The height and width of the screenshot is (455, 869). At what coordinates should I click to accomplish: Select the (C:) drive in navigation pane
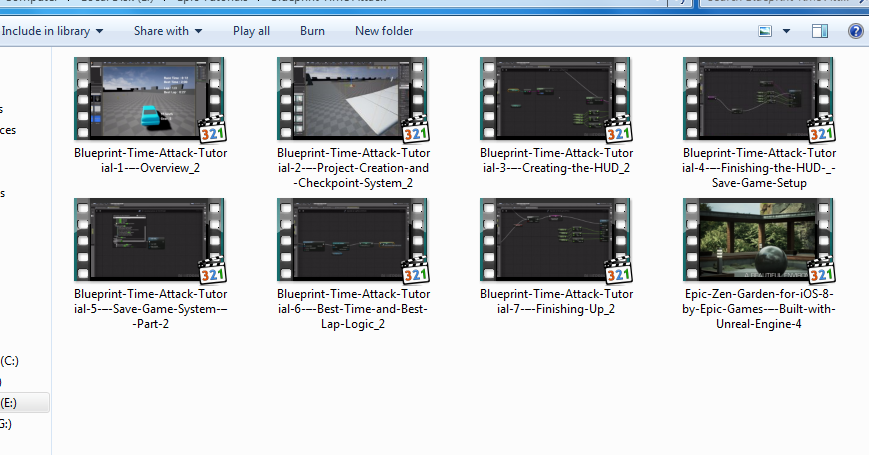point(9,361)
